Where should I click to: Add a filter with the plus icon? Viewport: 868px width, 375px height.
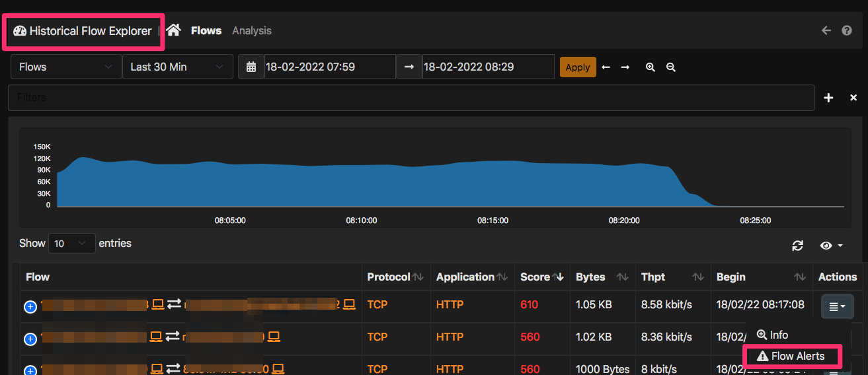pos(828,98)
